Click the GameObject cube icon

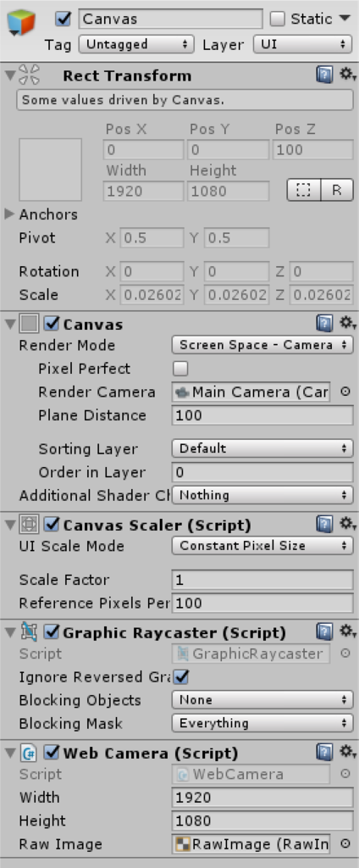(x=21, y=23)
